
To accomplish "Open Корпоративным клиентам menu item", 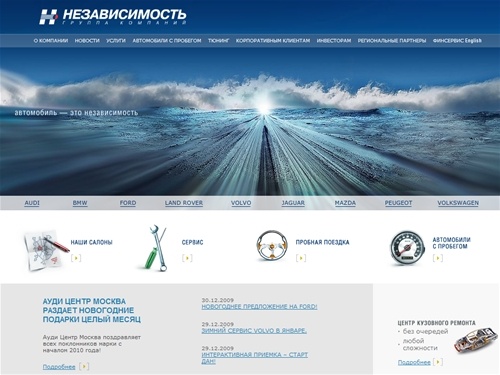I will click(273, 41).
